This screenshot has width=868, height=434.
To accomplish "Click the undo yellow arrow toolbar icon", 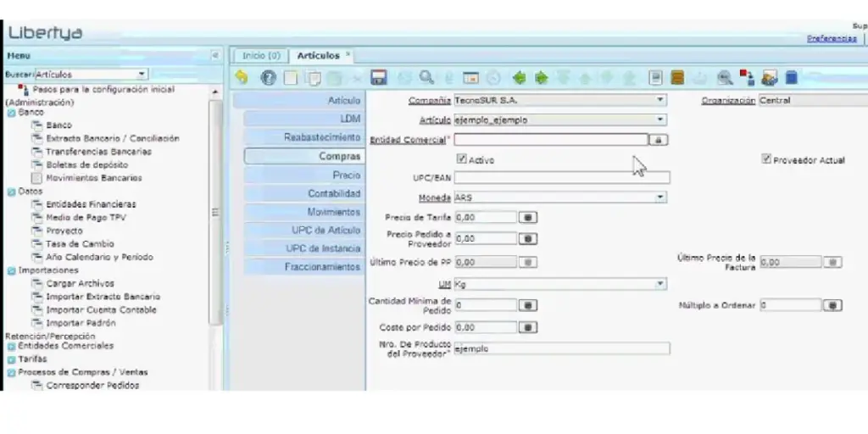I will tap(242, 78).
